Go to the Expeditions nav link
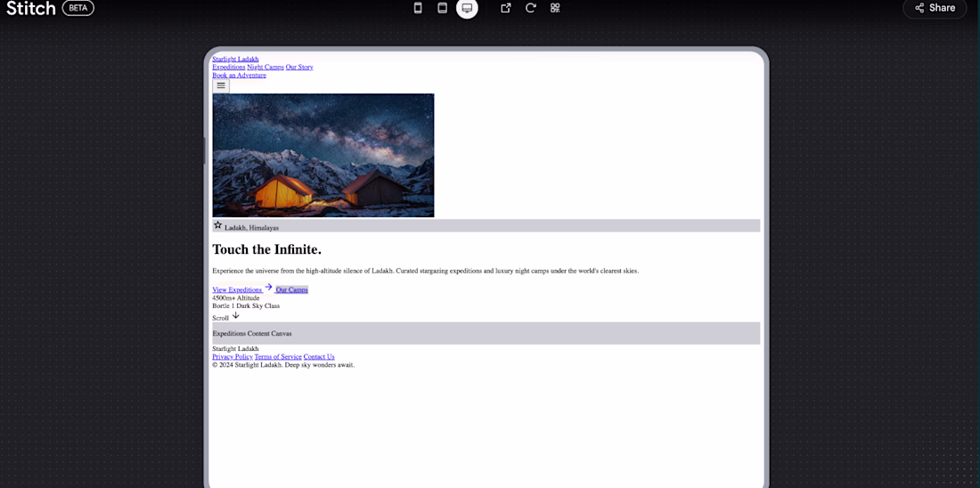 (229, 67)
